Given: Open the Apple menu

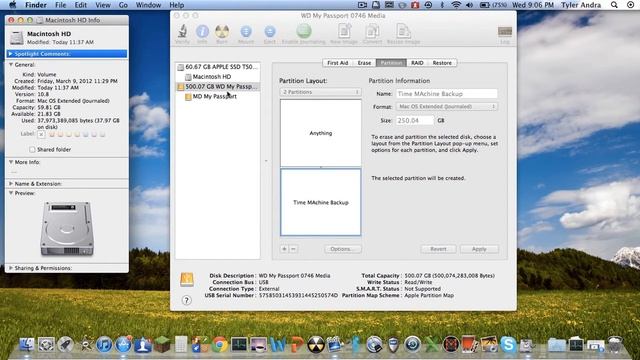Looking at the screenshot, I should [x=13, y=5].
